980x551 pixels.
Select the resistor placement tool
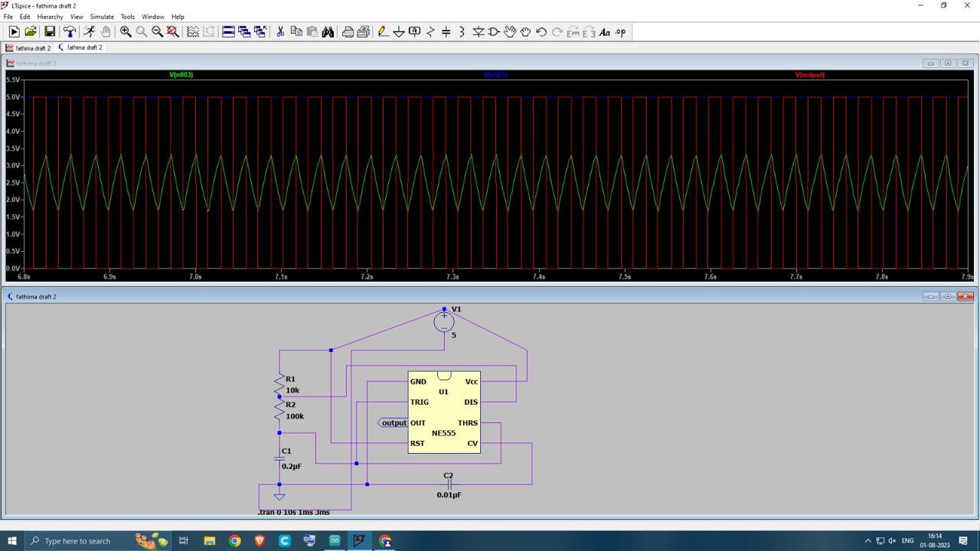(x=430, y=31)
